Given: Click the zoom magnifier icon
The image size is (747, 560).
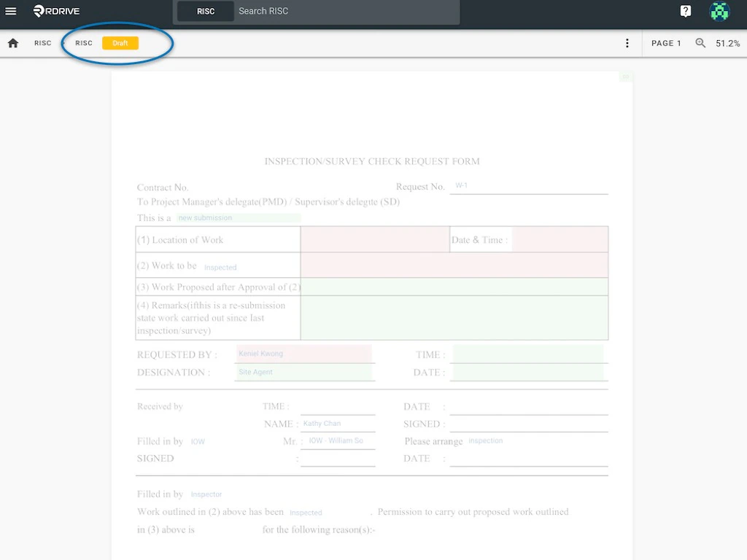Looking at the screenshot, I should point(700,43).
